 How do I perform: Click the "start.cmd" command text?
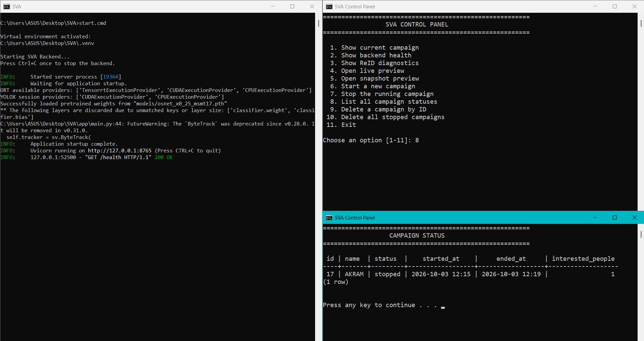92,23
